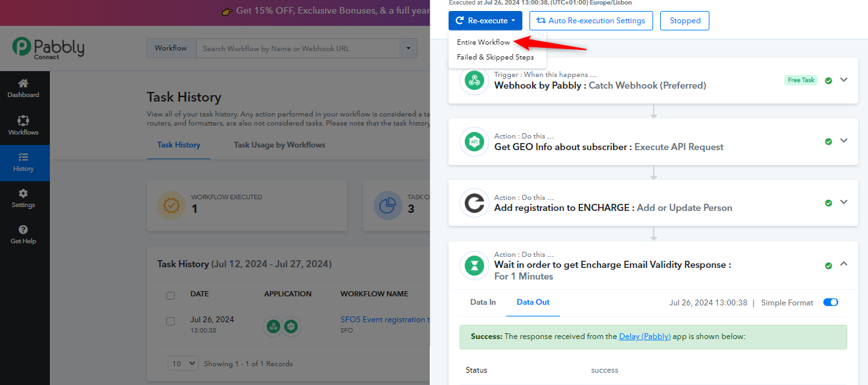
Task: Click the DATE column header
Action: (199, 294)
